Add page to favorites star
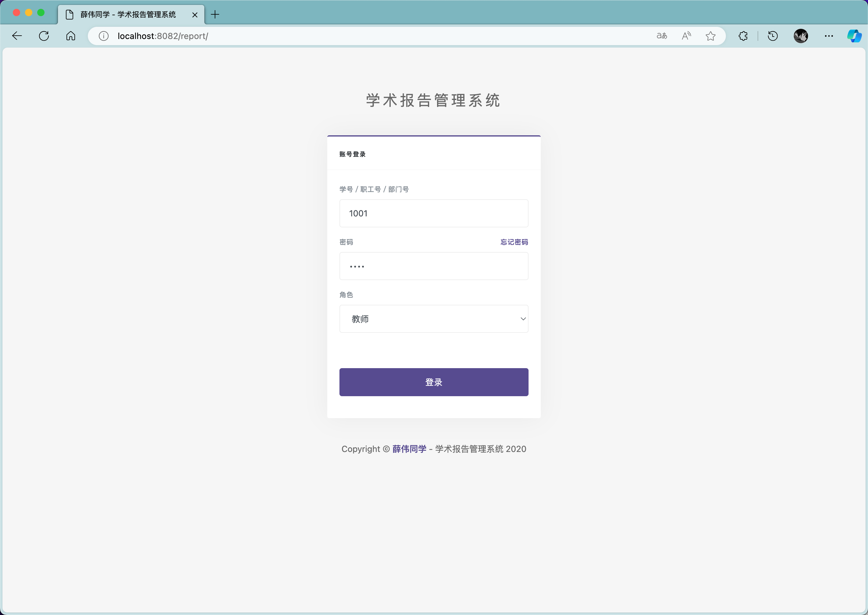The height and width of the screenshot is (615, 868). pos(710,36)
